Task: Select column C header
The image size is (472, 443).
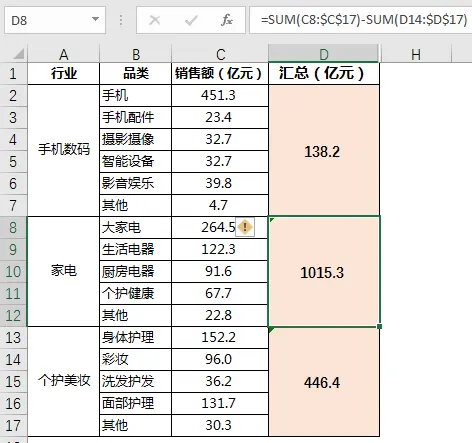Action: (220, 54)
